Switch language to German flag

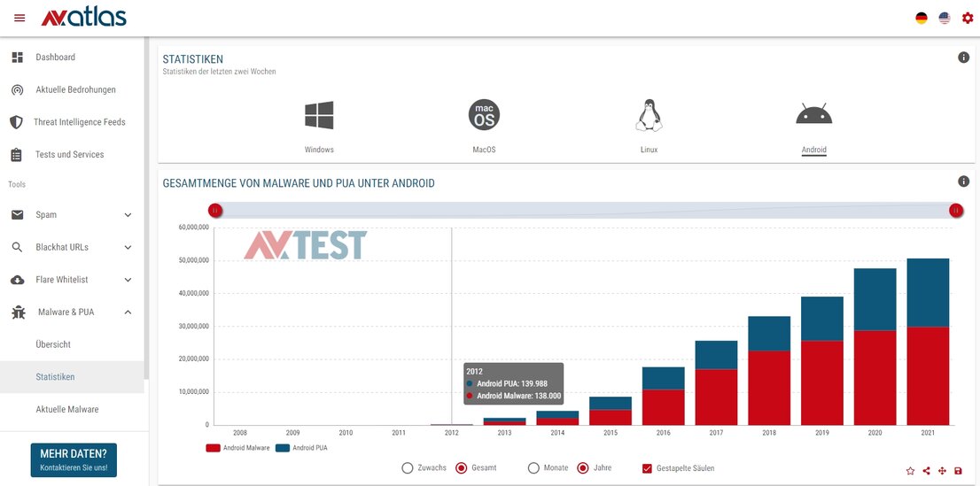pyautogui.click(x=922, y=18)
